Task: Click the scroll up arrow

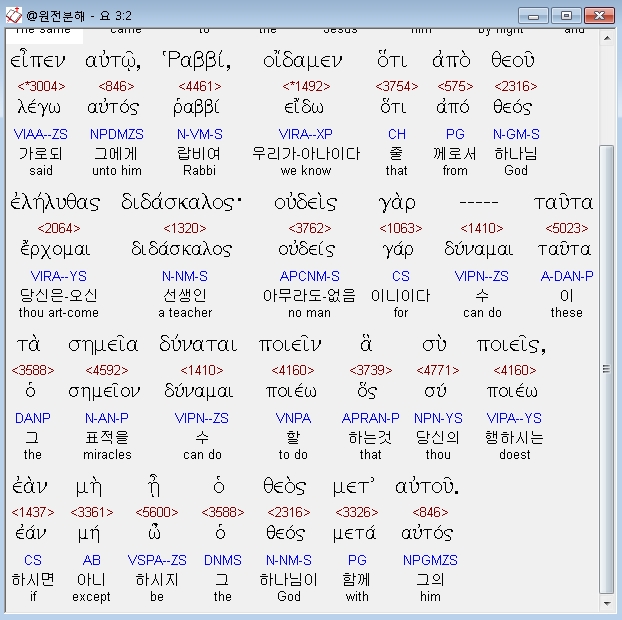Action: click(x=607, y=38)
